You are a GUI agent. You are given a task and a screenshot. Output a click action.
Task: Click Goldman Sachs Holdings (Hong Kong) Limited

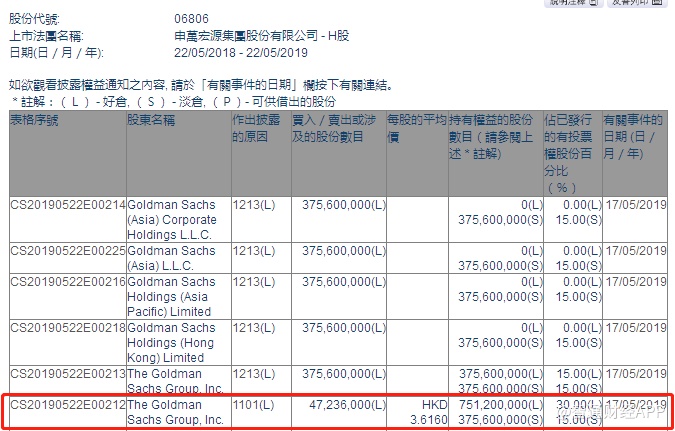point(171,343)
